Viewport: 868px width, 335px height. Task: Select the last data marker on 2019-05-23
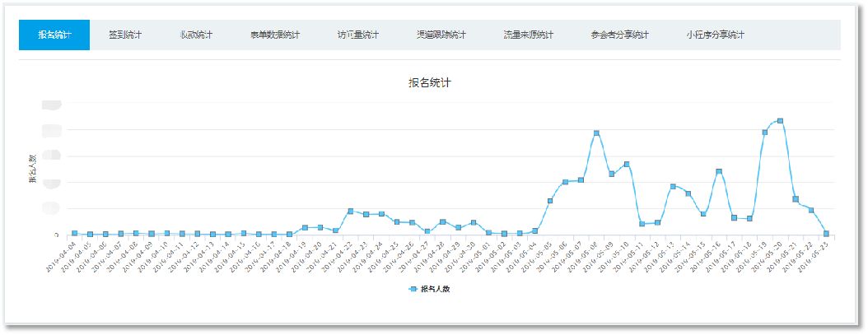point(826,233)
